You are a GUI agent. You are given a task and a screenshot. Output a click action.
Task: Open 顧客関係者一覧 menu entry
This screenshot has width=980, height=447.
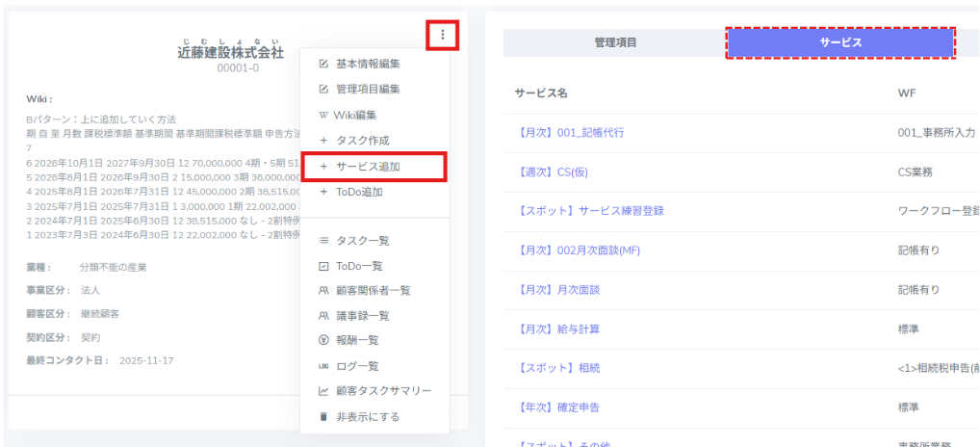pos(374,290)
